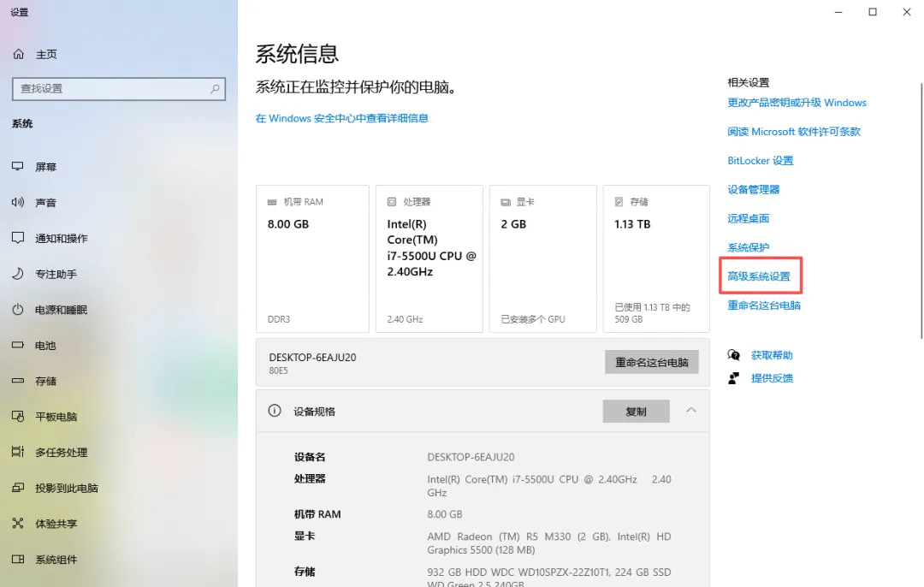924x587 pixels.
Task: Click the 声音 speaker icon
Action: [18, 202]
